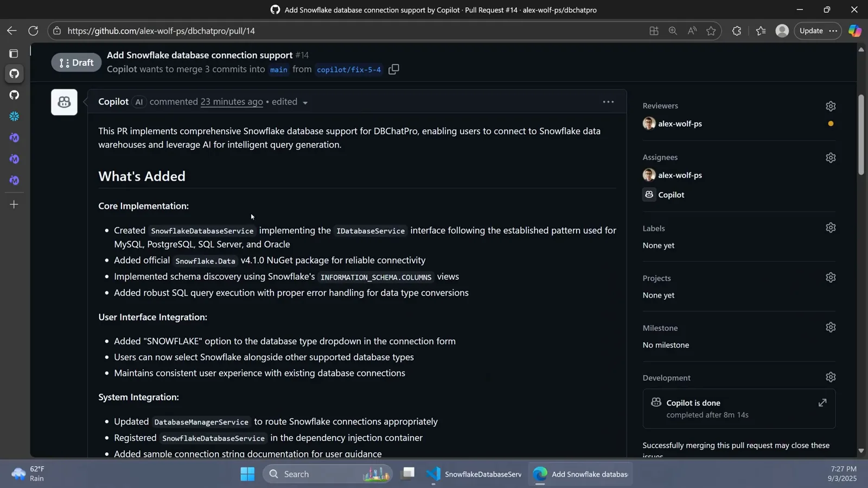Click the Copilot author link in the PR header
868x488 pixels.
click(x=122, y=69)
